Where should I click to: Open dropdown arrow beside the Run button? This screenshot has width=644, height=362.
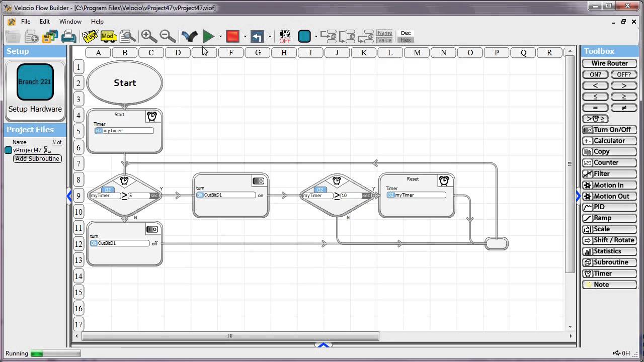click(220, 37)
